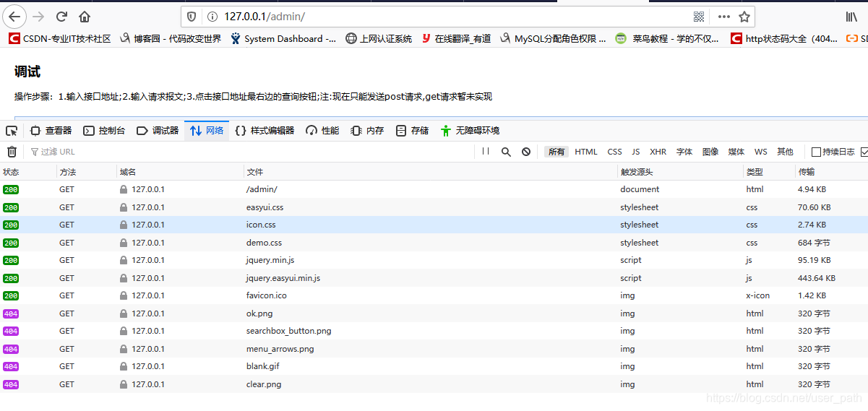Focus the filter URL field
868x411 pixels.
pyautogui.click(x=249, y=152)
